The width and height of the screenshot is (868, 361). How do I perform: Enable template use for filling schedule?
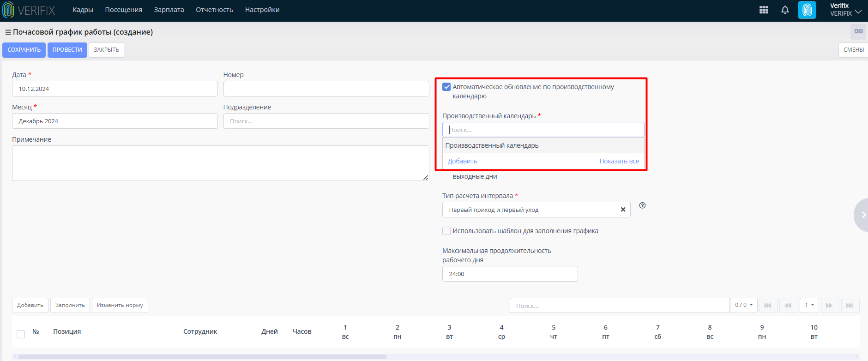(446, 231)
